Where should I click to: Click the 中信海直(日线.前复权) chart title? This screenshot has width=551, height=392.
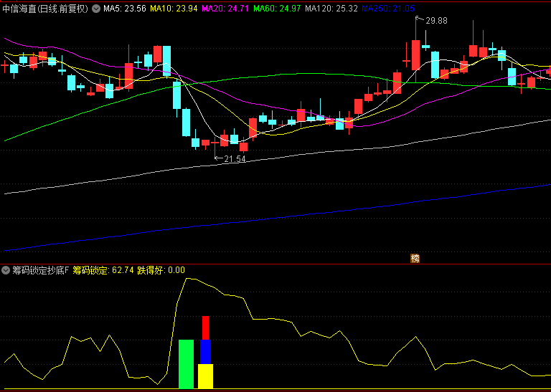pyautogui.click(x=45, y=9)
